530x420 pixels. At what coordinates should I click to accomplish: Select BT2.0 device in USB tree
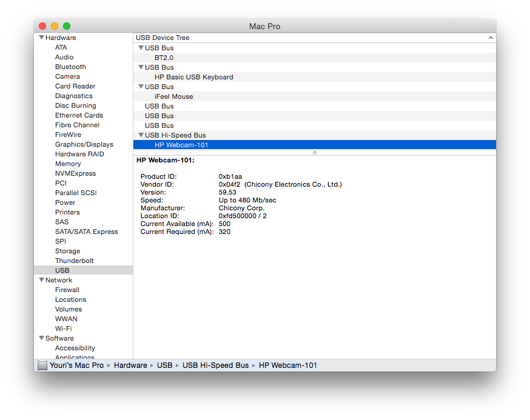[164, 58]
